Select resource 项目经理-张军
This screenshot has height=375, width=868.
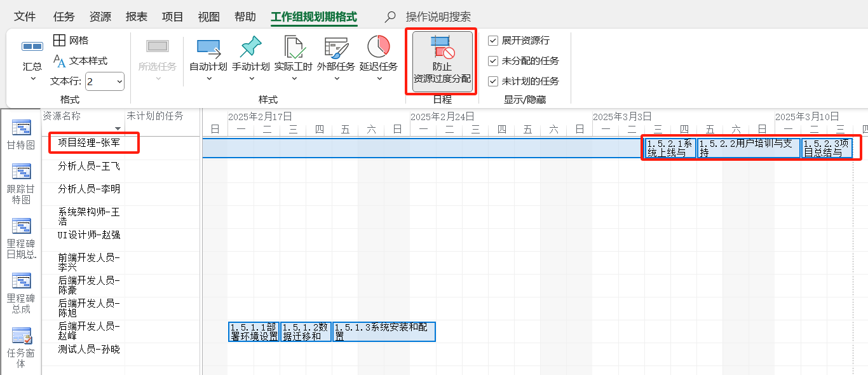pos(89,143)
